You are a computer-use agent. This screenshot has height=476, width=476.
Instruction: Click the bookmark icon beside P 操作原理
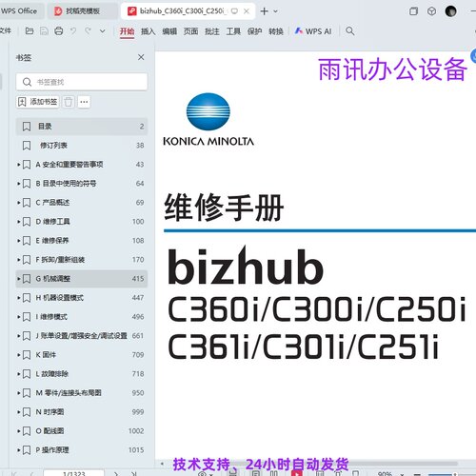27,450
